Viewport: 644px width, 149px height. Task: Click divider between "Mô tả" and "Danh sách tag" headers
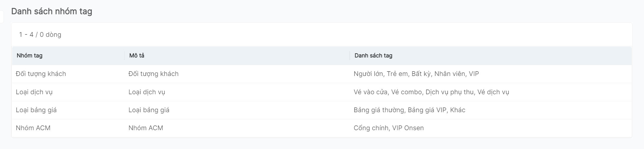[350, 56]
